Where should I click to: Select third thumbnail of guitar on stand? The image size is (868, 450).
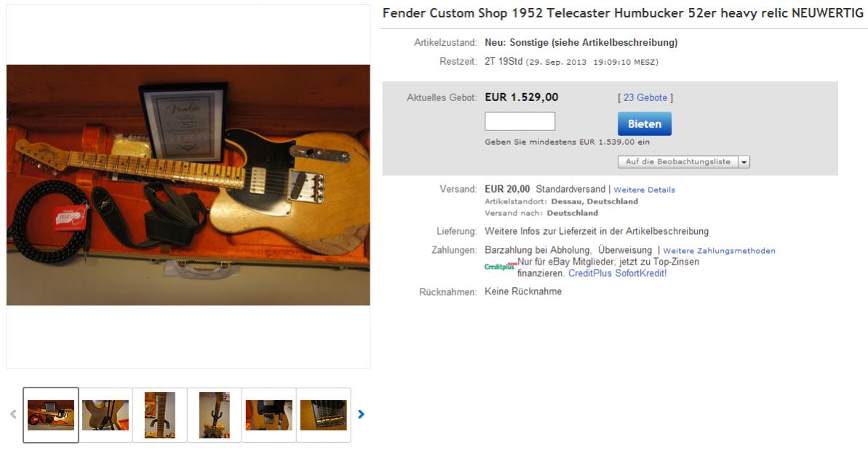click(x=159, y=415)
